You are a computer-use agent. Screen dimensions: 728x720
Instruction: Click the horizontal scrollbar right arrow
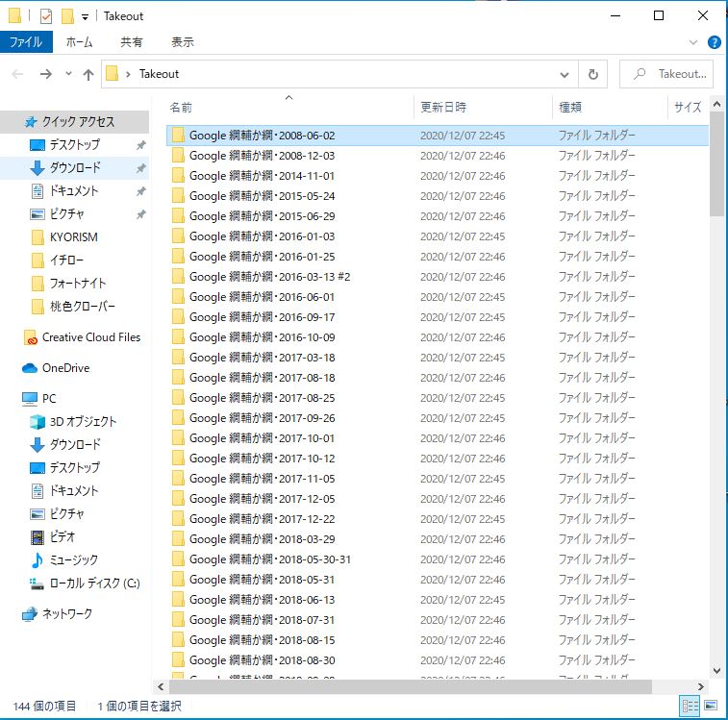(701, 686)
